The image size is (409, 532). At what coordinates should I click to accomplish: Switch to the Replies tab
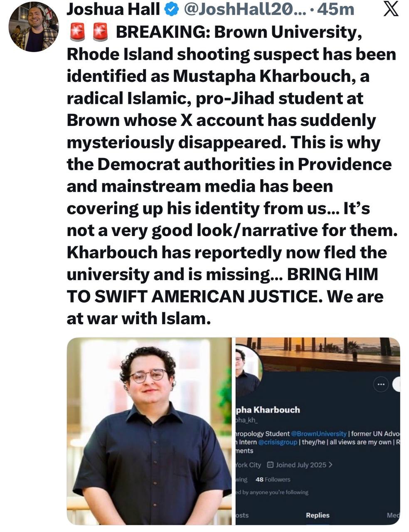tap(318, 515)
